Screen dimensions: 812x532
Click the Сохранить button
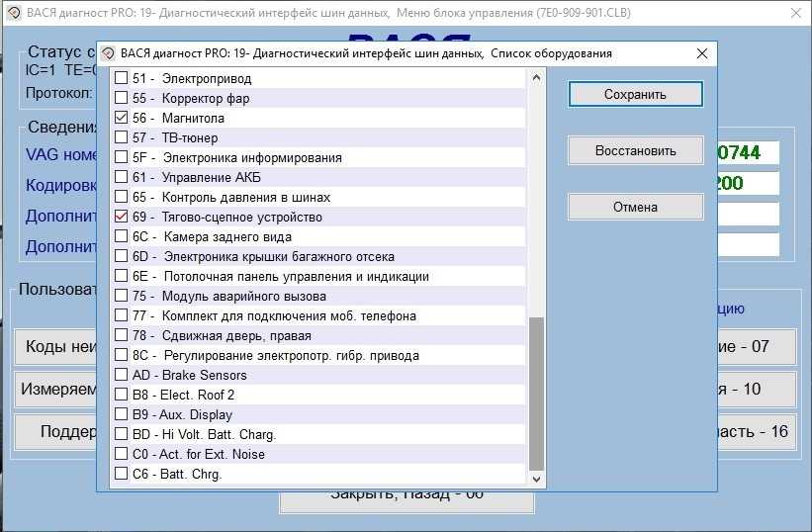635,95
